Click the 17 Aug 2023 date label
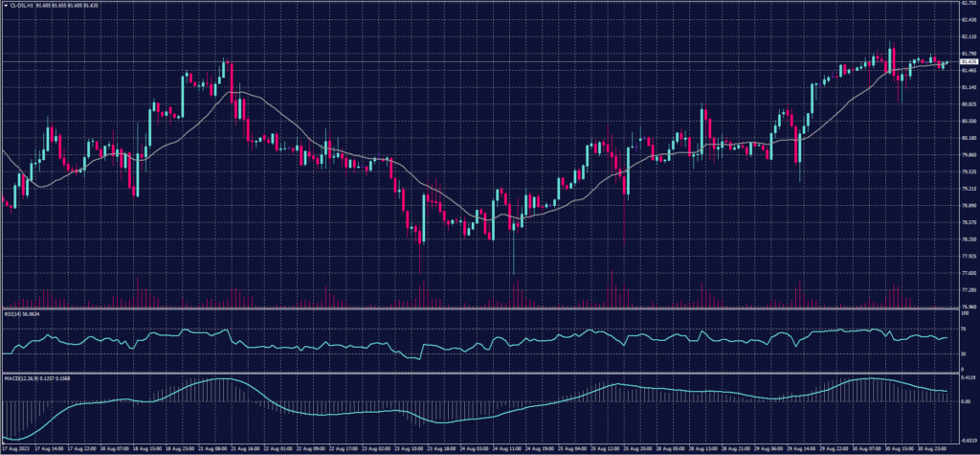The width and height of the screenshot is (980, 455). point(15,446)
